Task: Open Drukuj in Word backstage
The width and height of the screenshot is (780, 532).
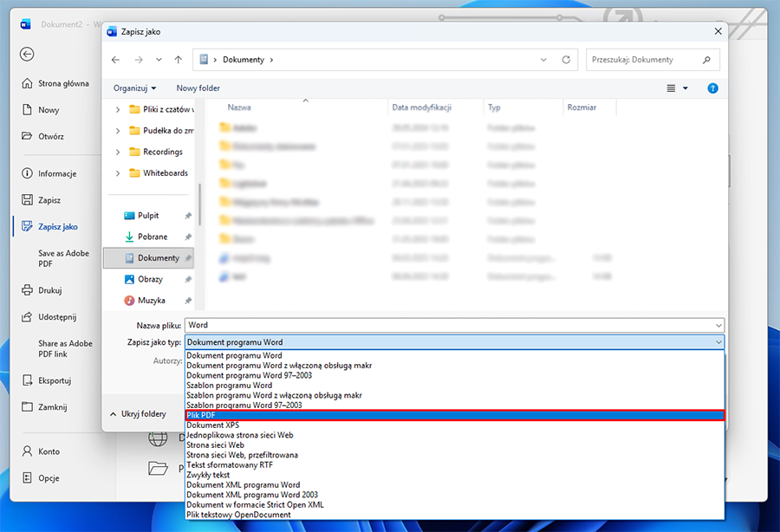Action: point(42,290)
